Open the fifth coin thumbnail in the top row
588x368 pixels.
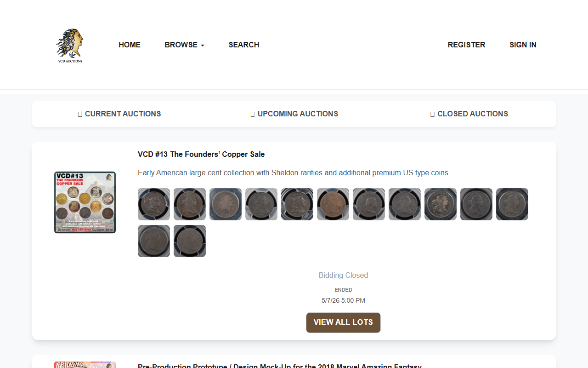point(297,204)
